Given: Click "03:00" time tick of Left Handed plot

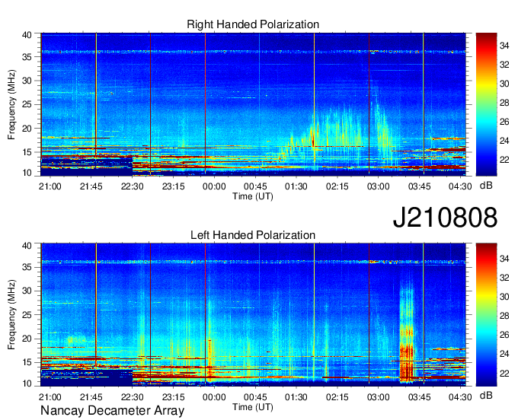Looking at the screenshot, I should click(x=379, y=396).
